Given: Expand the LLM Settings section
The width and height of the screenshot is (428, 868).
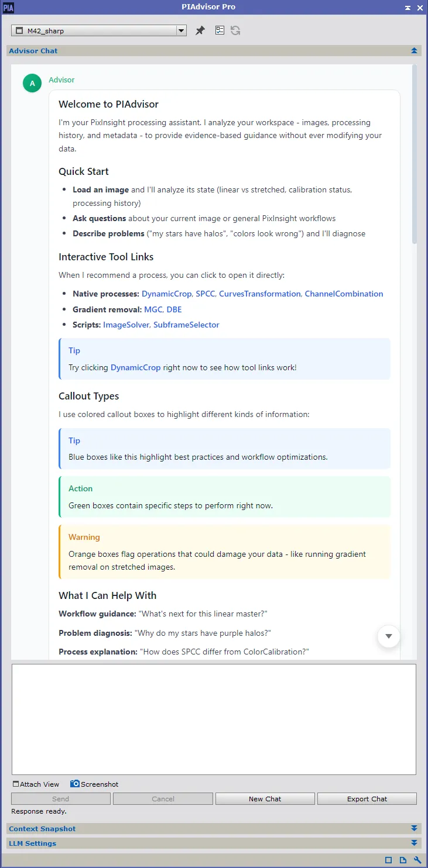Looking at the screenshot, I should (x=415, y=843).
